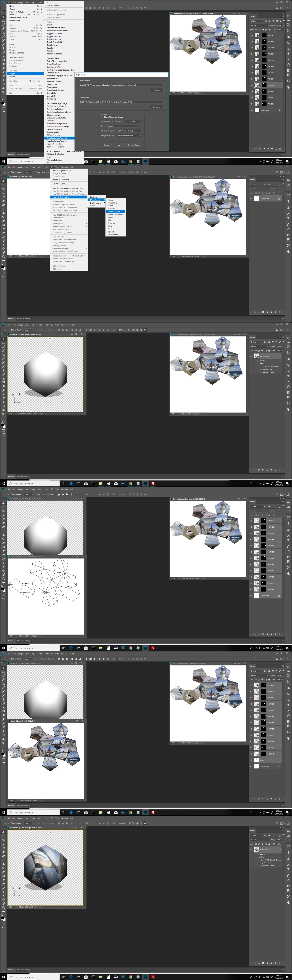Image resolution: width=292 pixels, height=980 pixels.
Task: Open the Font dropdown showing Impact
Action: [x=122, y=126]
